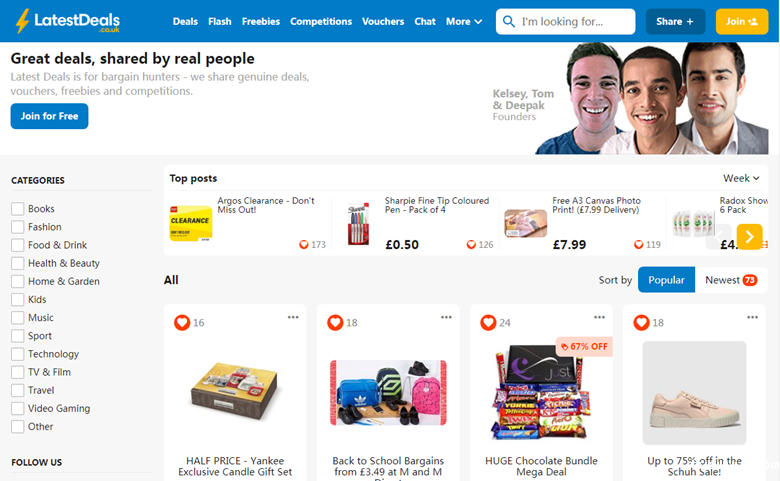Like the Yankee Candle Gift Set deal heart
This screenshot has width=780, height=481.
182,322
